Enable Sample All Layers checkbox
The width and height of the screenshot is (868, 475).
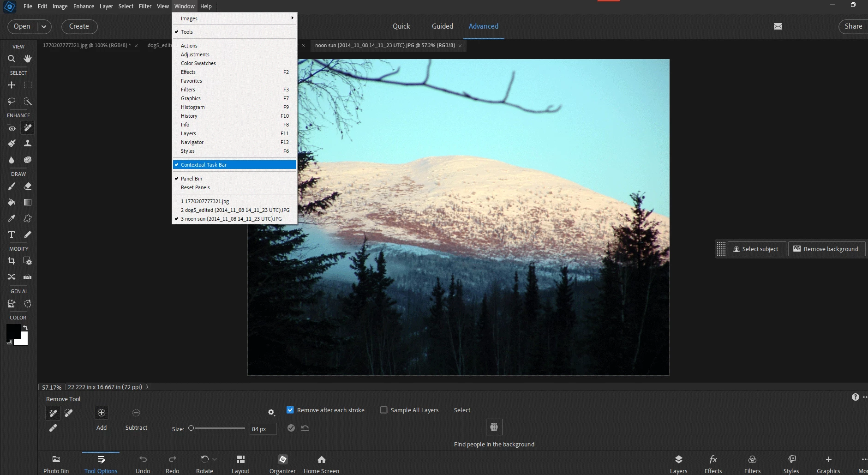tap(383, 410)
